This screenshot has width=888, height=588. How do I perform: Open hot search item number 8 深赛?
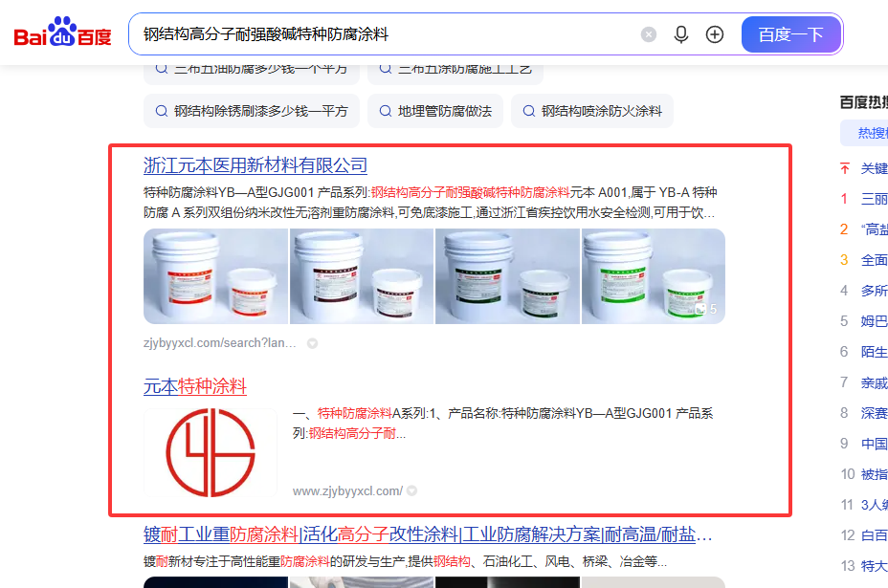tap(874, 413)
